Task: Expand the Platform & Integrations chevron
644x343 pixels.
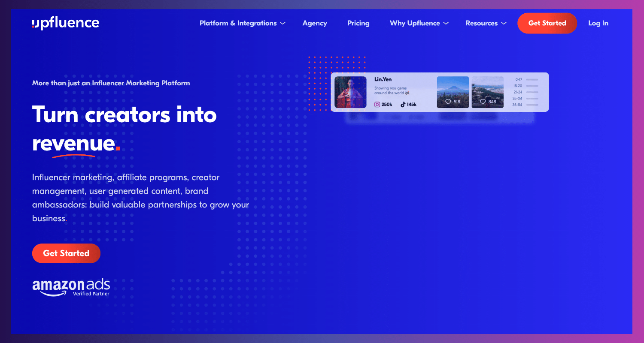Action: click(x=283, y=24)
